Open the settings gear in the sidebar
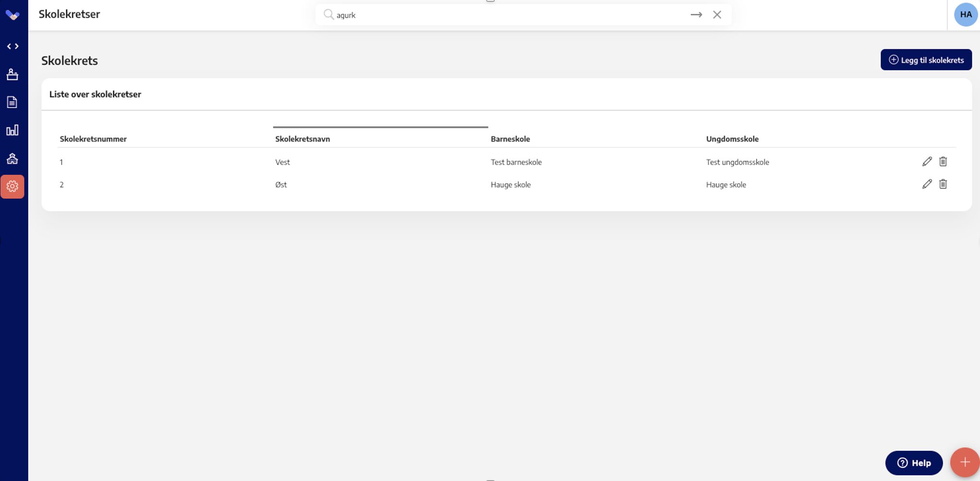The image size is (980, 481). coord(12,186)
